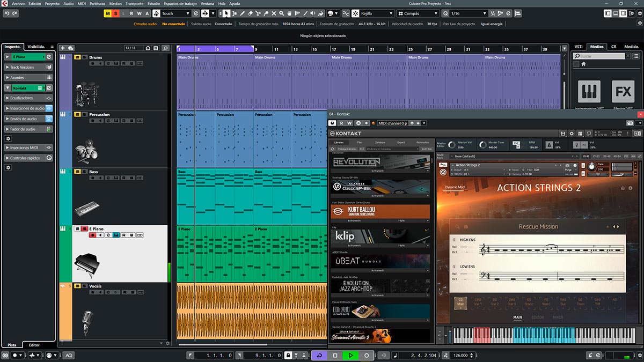Toggle the purple Cycle loop button
This screenshot has width=644, height=362.
(320, 355)
